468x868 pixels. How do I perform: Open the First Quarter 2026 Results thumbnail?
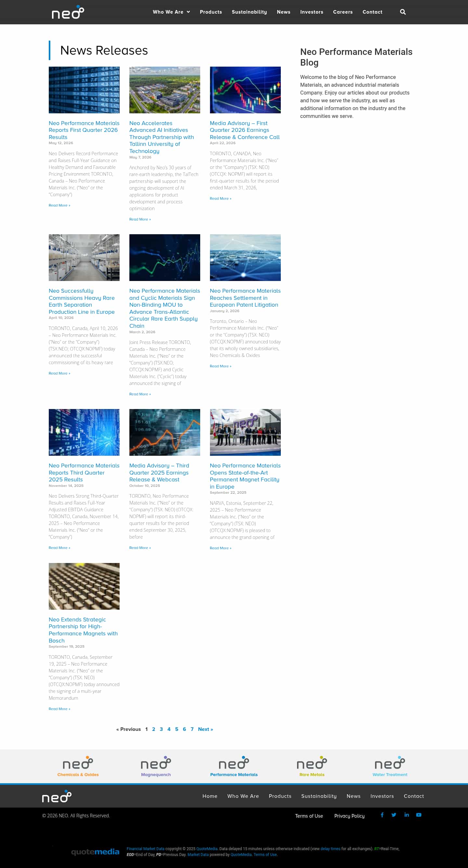[x=84, y=90]
